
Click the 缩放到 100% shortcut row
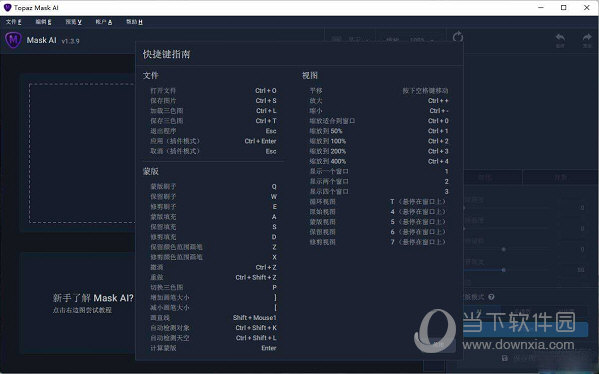(x=379, y=141)
